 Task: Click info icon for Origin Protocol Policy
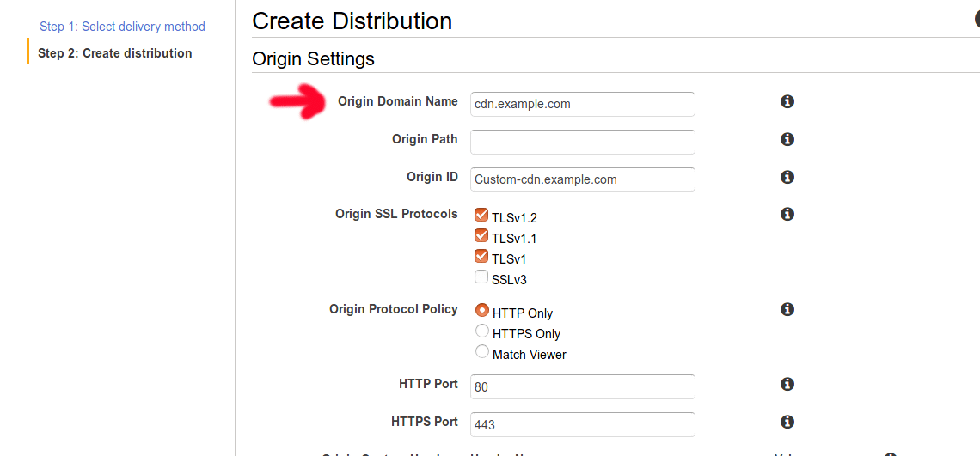pos(787,309)
